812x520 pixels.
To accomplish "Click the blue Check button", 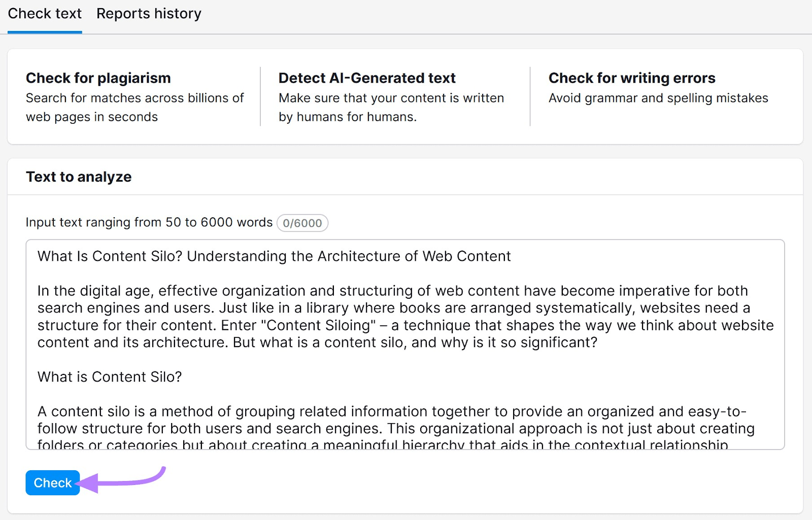I will click(x=52, y=482).
